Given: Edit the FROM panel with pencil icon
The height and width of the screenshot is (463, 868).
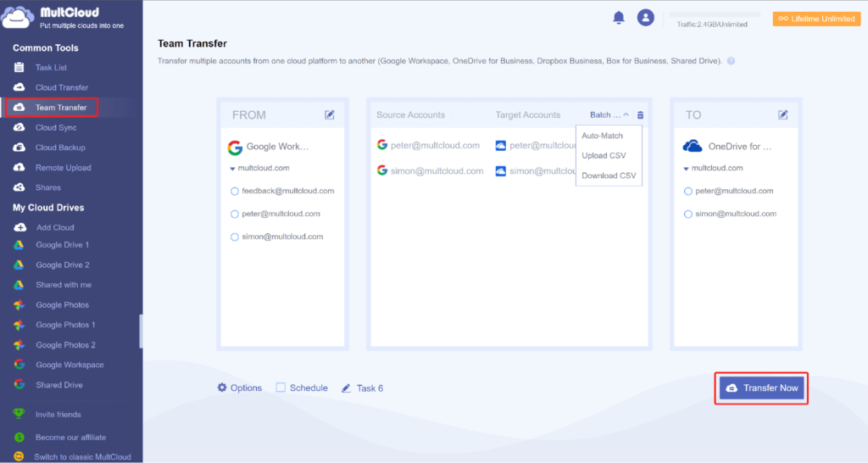Looking at the screenshot, I should click(x=330, y=114).
